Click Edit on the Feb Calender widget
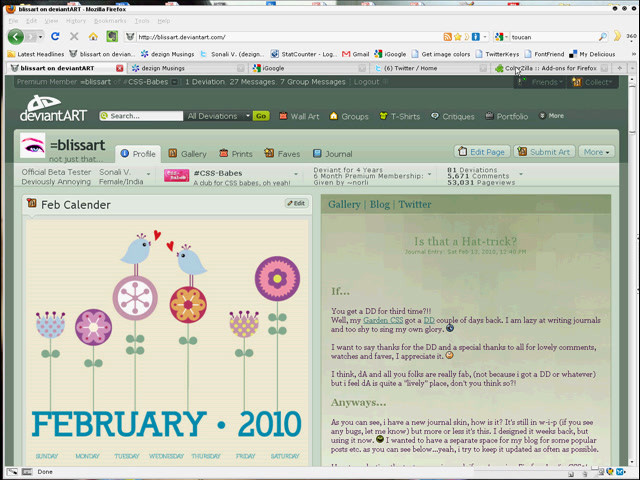Image resolution: width=640 pixels, height=480 pixels. [x=297, y=203]
